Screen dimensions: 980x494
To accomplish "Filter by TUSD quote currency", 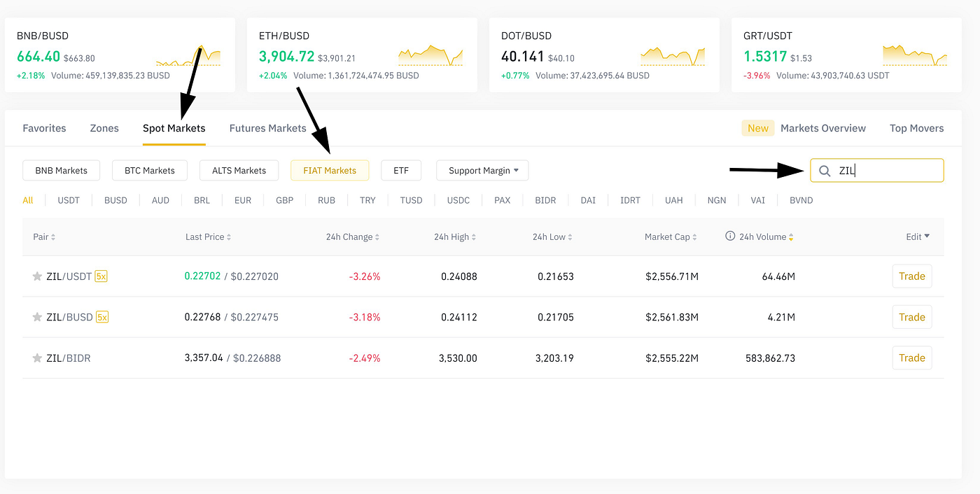I will coord(412,200).
